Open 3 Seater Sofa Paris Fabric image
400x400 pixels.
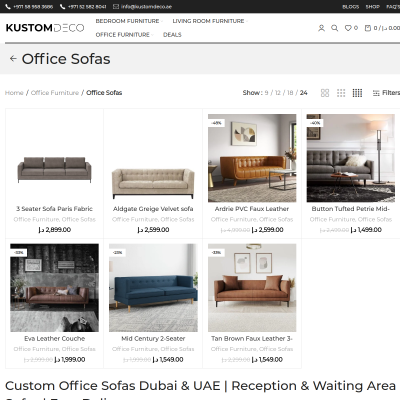click(x=54, y=158)
